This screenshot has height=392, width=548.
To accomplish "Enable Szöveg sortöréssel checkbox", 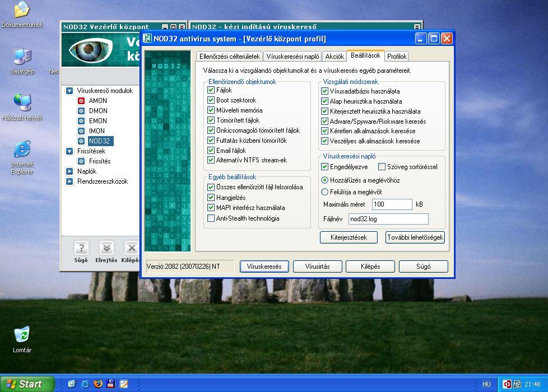I will (x=382, y=167).
